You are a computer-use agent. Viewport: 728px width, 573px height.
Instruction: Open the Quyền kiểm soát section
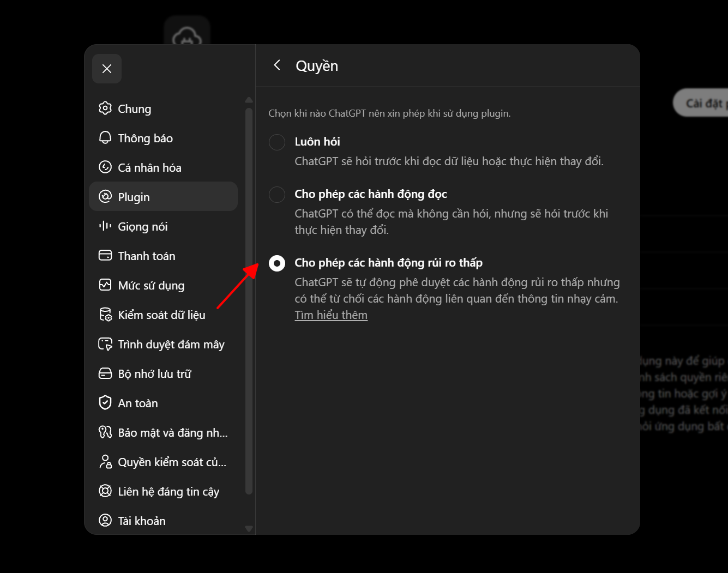click(163, 462)
